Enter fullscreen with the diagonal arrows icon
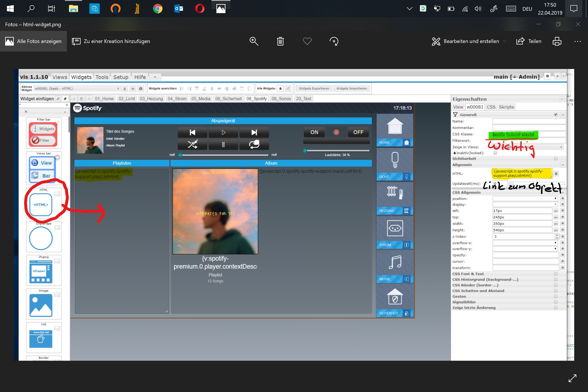The height and width of the screenshot is (392, 588). pyautogui.click(x=572, y=378)
